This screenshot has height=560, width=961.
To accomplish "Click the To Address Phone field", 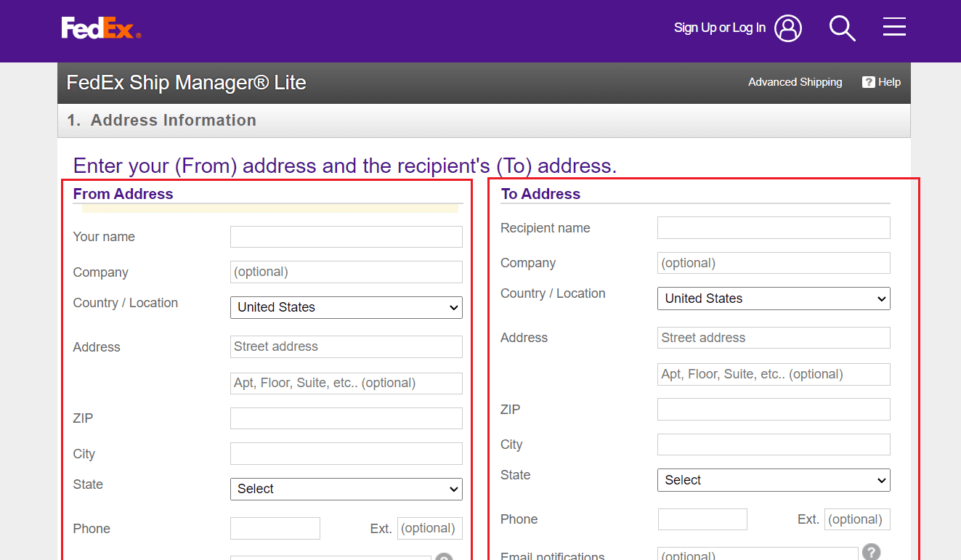I will click(702, 519).
